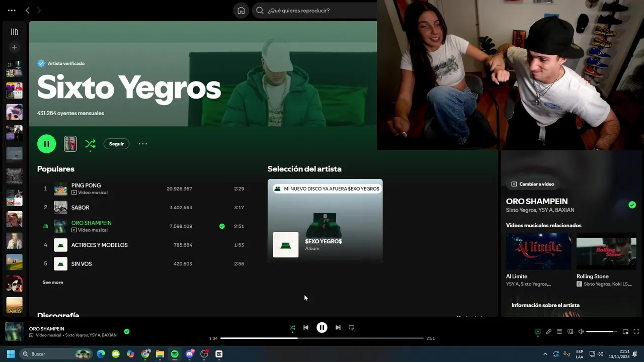Open ORO SHAMPEIN track title in list

(x=91, y=223)
